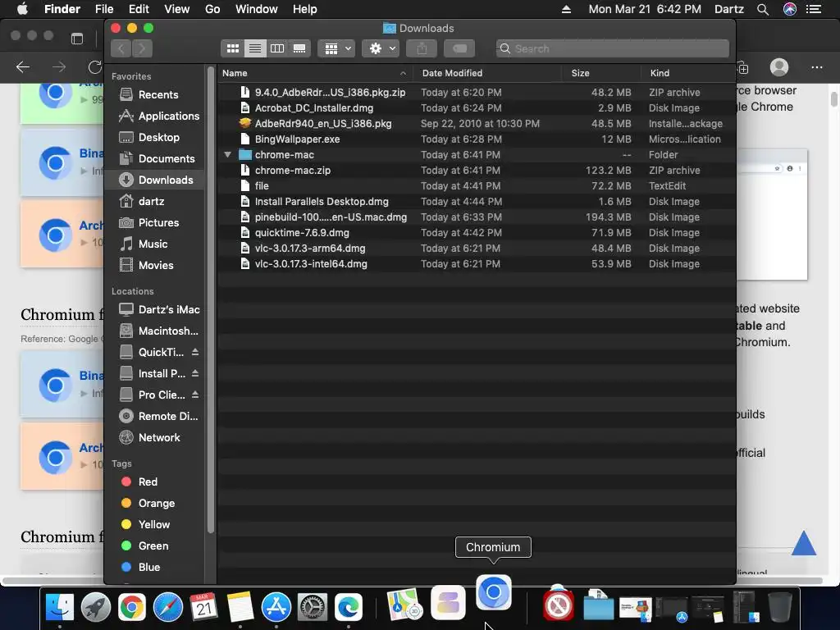
Task: Focus the Finder Search field
Action: point(612,48)
